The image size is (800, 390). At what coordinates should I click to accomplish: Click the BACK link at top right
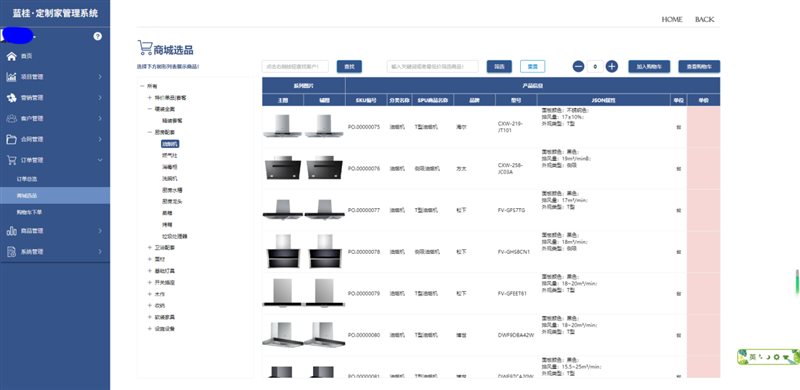click(705, 19)
